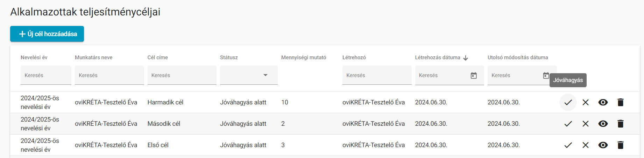Image resolution: width=644 pixels, height=158 pixels.
Task: Approve the Harmadik cél row with checkmark
Action: click(x=568, y=102)
